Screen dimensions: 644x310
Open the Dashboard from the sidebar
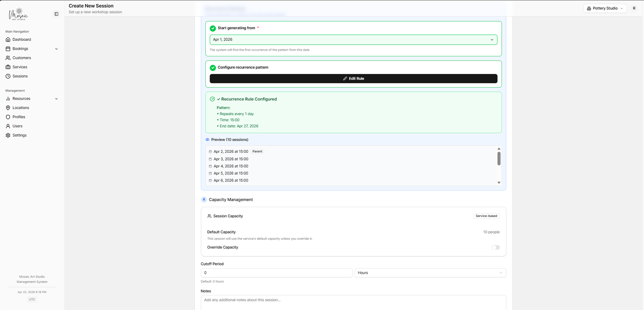(x=9, y=39)
